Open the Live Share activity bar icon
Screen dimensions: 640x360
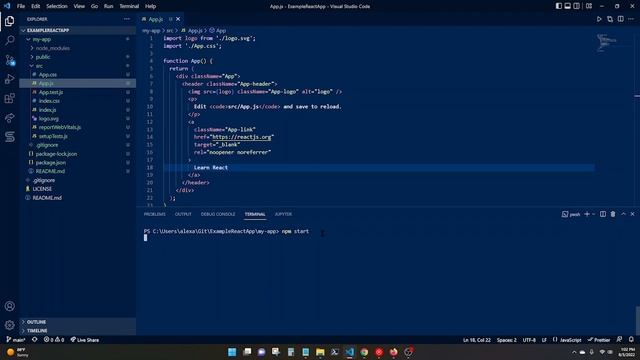pos(9,118)
